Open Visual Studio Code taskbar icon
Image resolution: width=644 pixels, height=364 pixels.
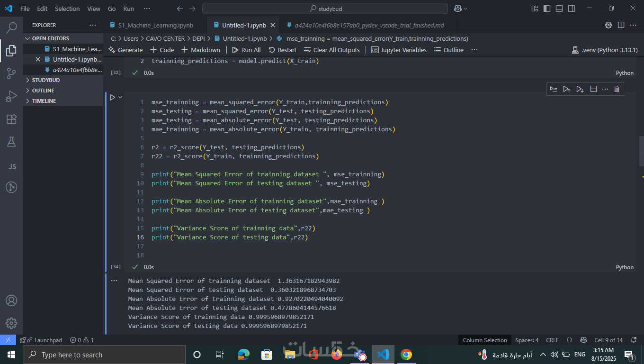coord(383,355)
